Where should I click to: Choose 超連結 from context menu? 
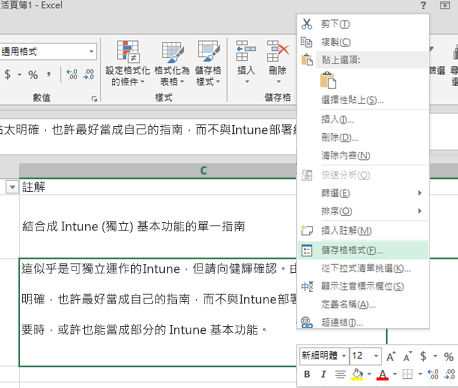pyautogui.click(x=363, y=322)
